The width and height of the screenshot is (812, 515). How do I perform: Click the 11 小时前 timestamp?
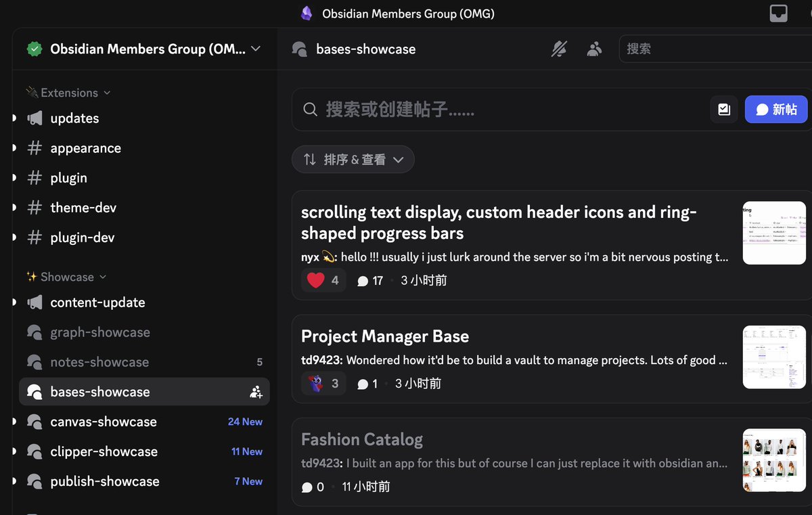click(x=366, y=487)
